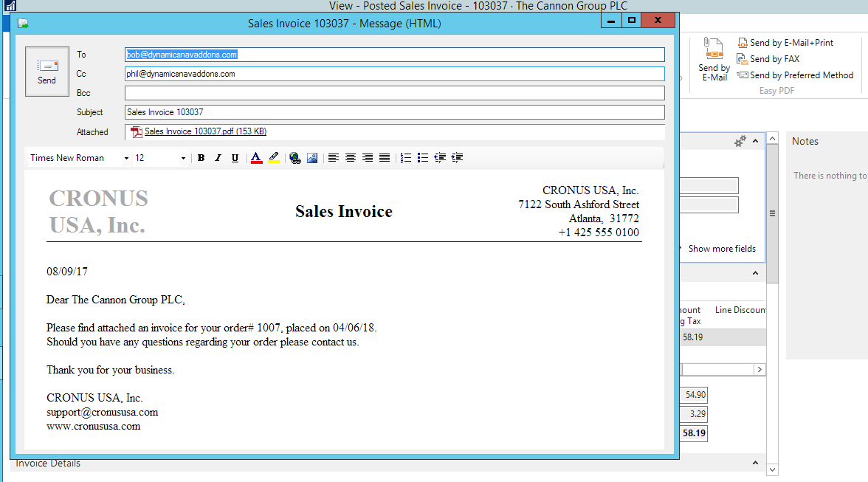Maximize the Sales Invoice message window

pyautogui.click(x=631, y=21)
